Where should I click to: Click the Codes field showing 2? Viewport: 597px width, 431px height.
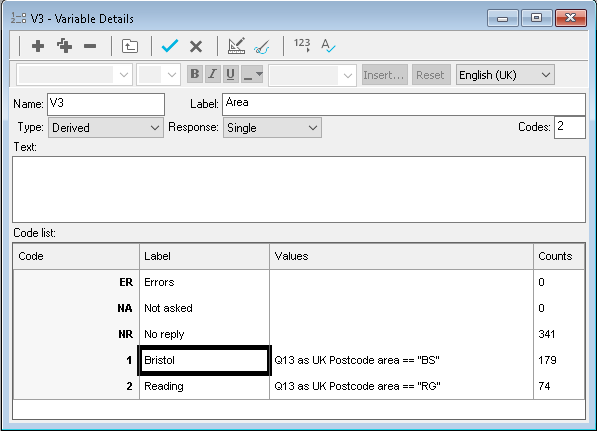click(x=569, y=127)
